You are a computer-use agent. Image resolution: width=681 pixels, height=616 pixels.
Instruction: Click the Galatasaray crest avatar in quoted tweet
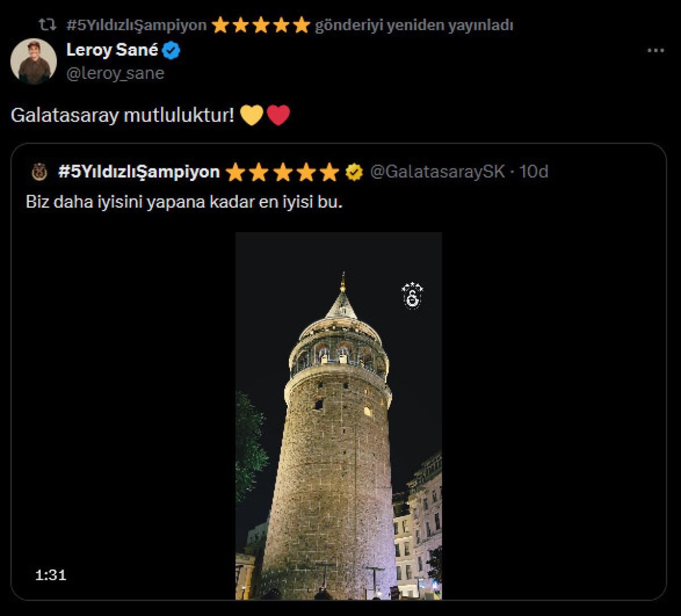coord(39,172)
